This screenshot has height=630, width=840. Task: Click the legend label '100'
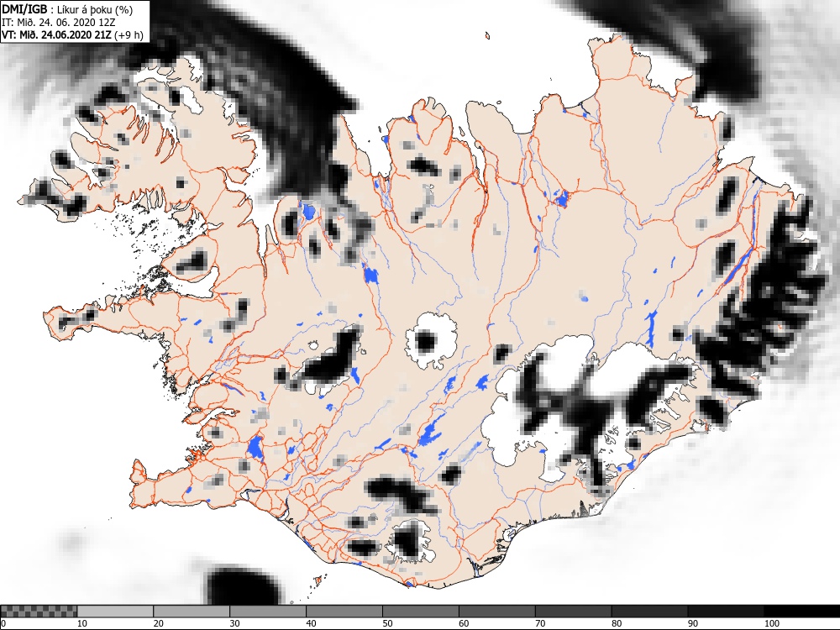coord(772,623)
